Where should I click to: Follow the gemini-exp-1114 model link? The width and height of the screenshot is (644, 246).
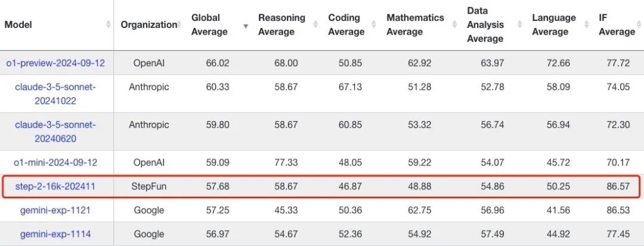coord(55,234)
